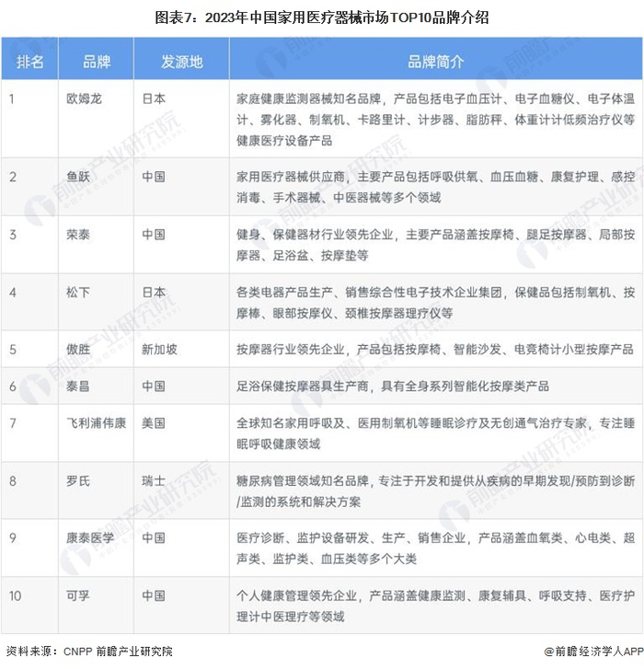This screenshot has width=644, height=669.
Task: Click rank number 5
Action: coord(13,350)
